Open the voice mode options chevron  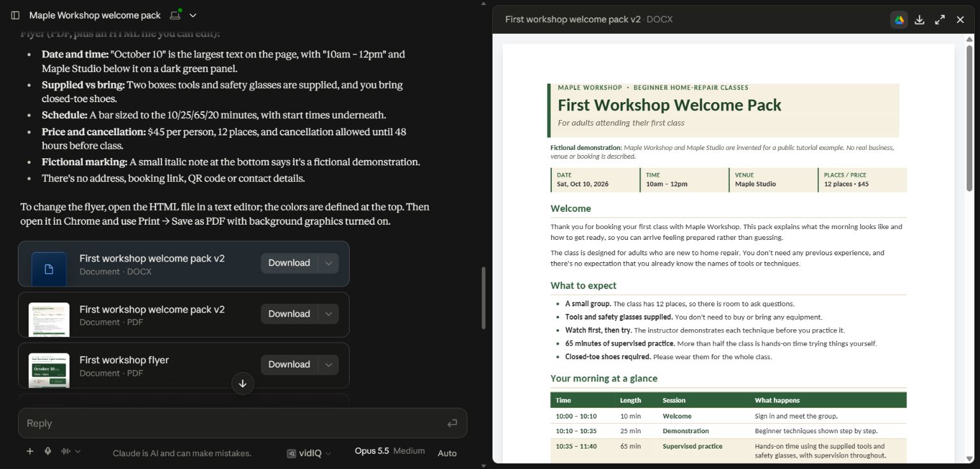coord(78,452)
